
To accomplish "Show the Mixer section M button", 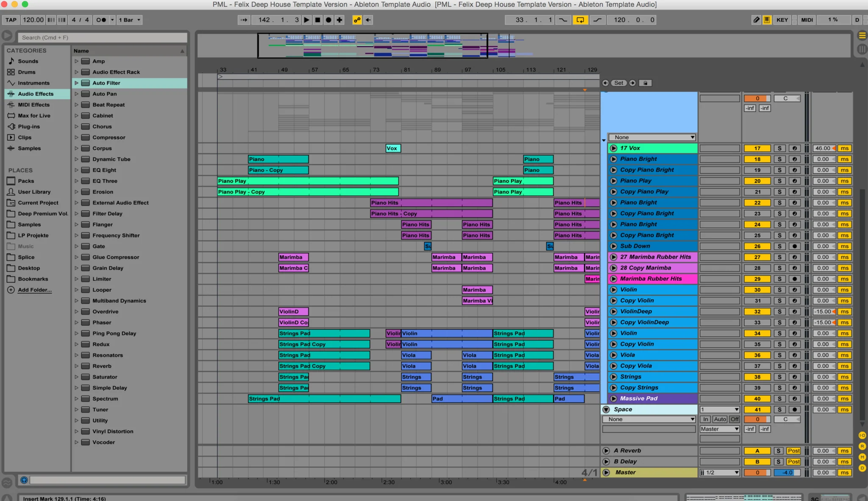I will tap(862, 457).
